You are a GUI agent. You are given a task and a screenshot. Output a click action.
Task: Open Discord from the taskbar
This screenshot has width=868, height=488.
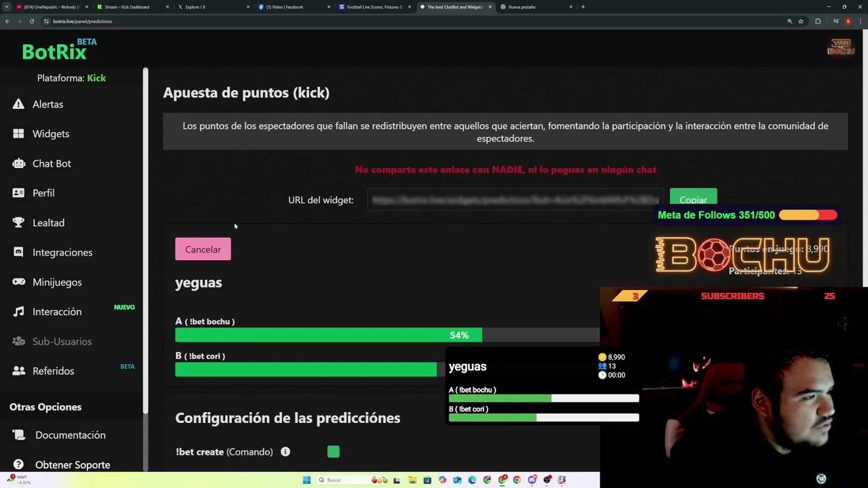(532, 480)
